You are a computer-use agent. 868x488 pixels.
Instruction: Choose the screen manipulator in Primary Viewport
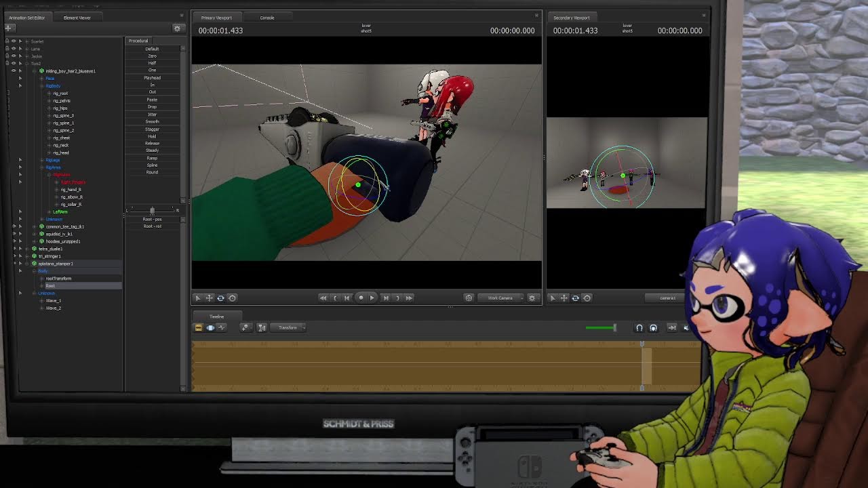coord(232,298)
